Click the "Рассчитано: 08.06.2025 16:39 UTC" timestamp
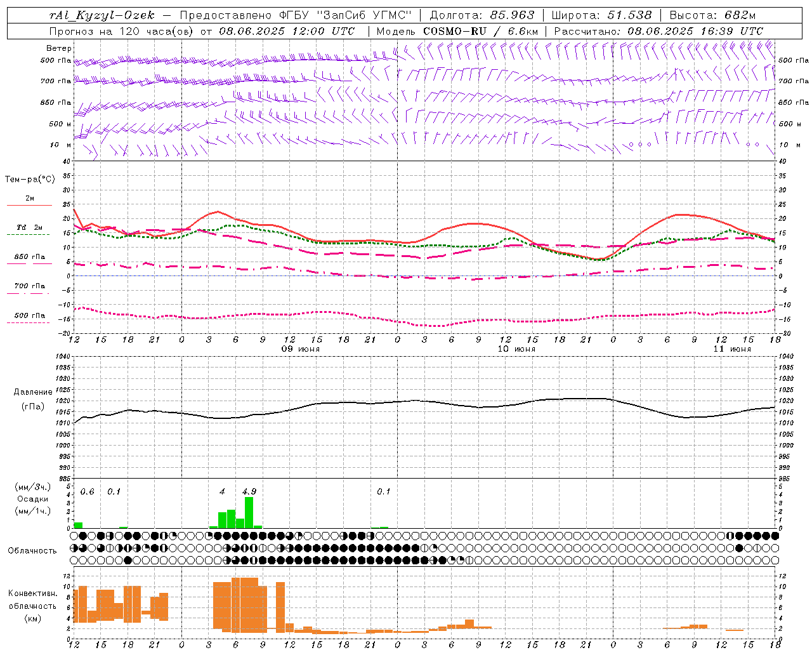 point(658,31)
